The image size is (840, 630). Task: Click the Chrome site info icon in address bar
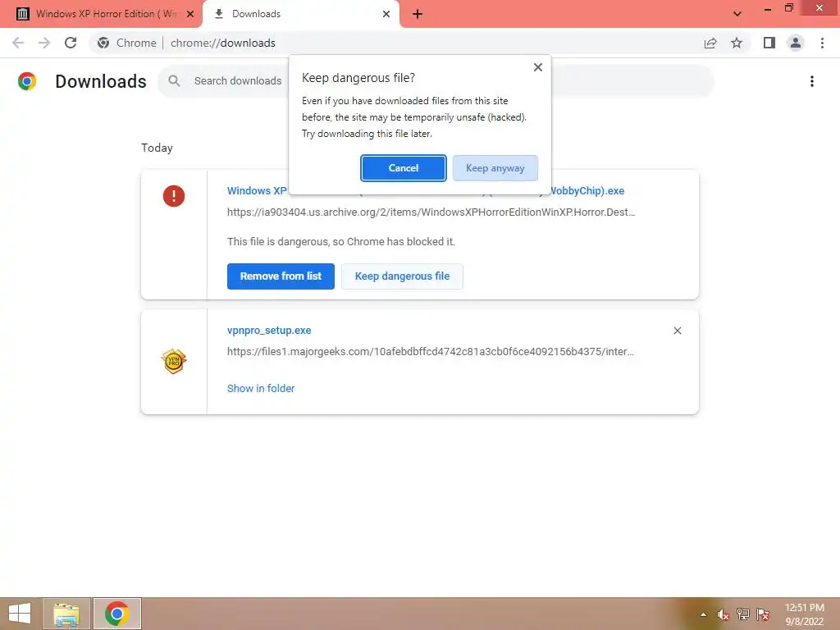click(103, 43)
